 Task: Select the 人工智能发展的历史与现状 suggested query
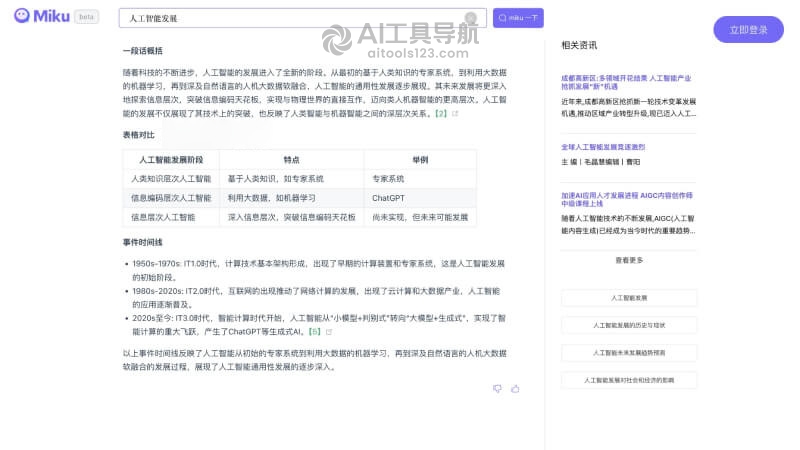pyautogui.click(x=629, y=325)
